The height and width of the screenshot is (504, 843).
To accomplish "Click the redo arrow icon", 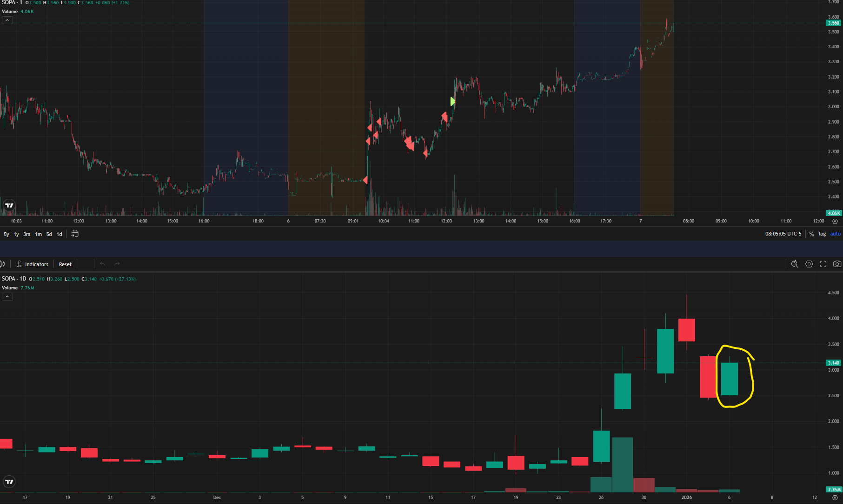I will [117, 264].
